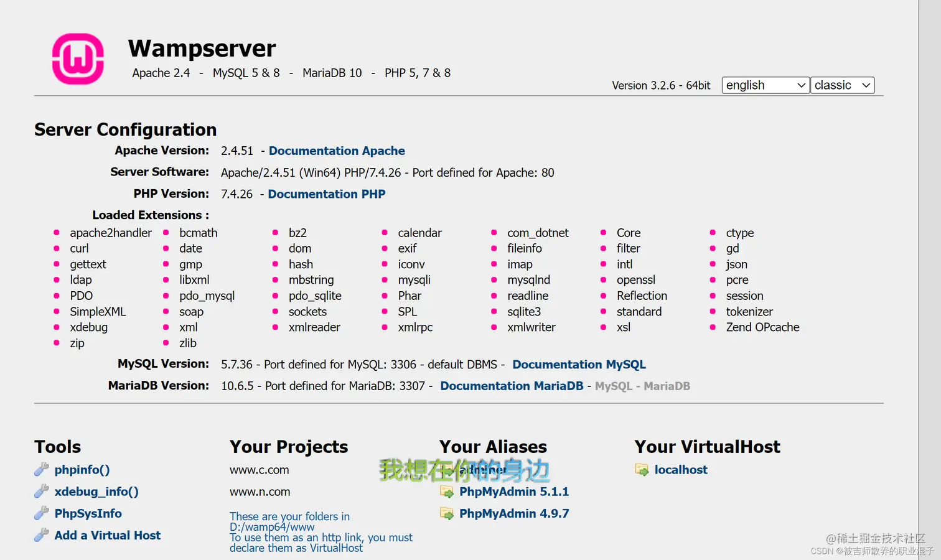Open PhpMyAdmin 4.9.7 alias

point(514,513)
